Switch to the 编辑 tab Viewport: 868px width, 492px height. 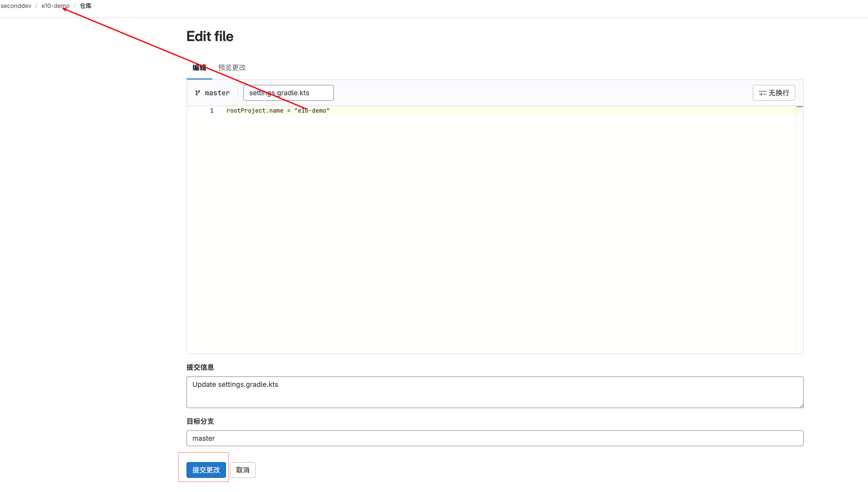pyautogui.click(x=199, y=68)
